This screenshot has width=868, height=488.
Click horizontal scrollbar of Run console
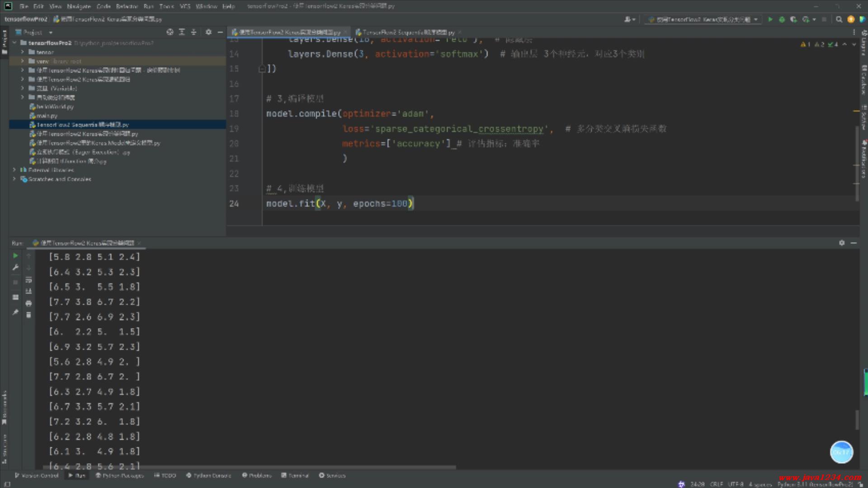coord(249,467)
